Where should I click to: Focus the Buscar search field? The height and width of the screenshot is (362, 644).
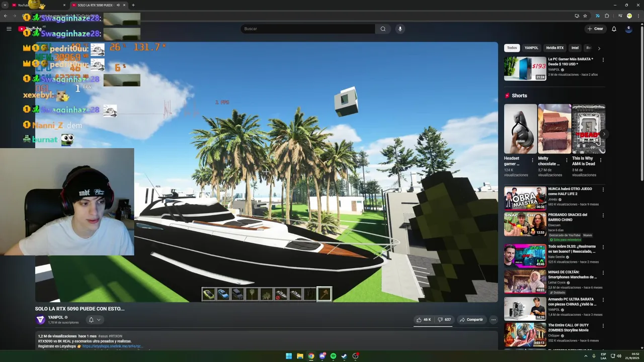[308, 29]
